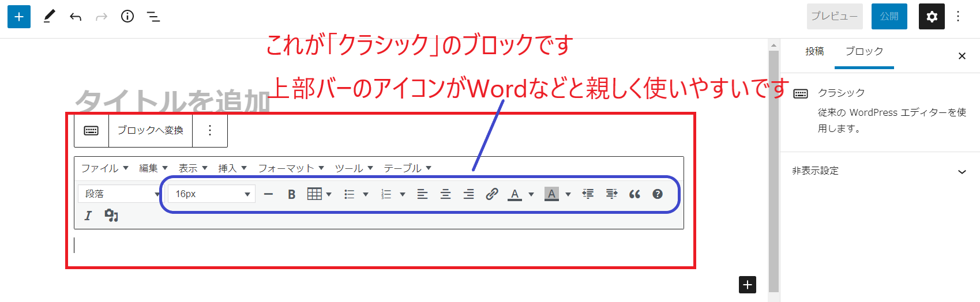Click the ブロックへ変換 button
Viewport: 980px width, 302px height.
coord(151,130)
